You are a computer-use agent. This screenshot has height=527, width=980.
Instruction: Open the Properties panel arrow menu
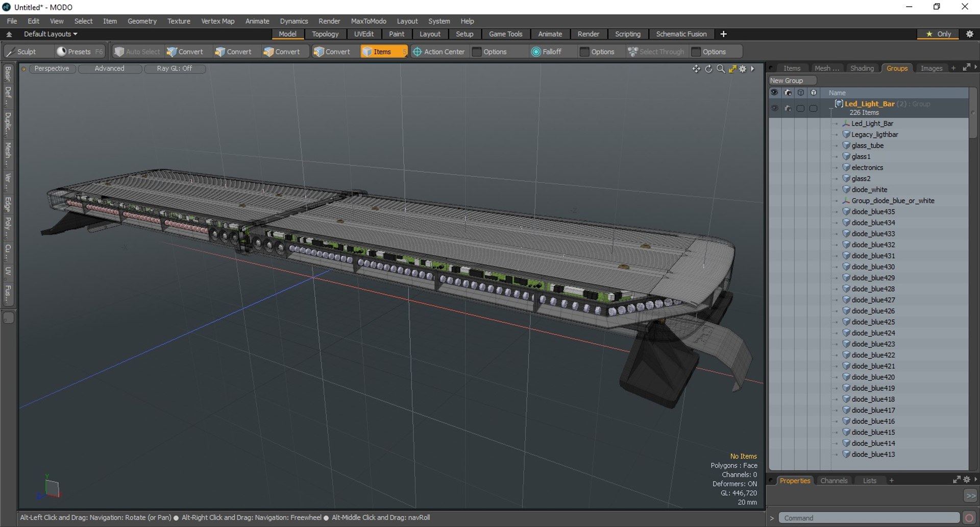[x=975, y=480]
